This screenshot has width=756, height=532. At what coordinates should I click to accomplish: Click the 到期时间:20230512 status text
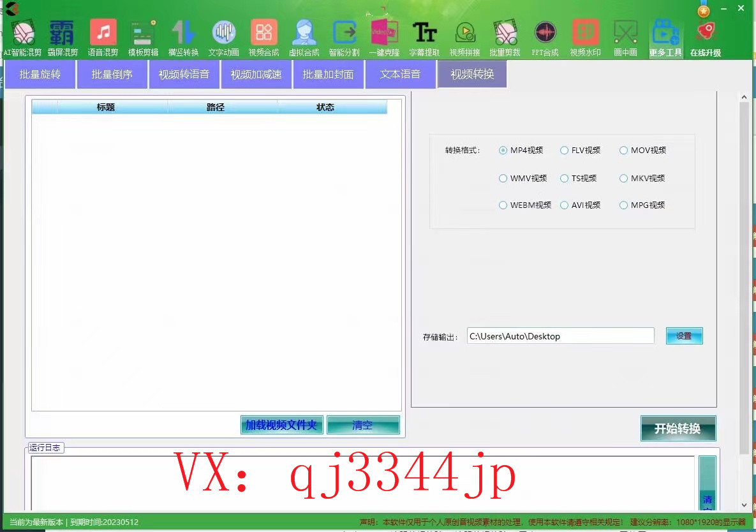click(x=104, y=522)
